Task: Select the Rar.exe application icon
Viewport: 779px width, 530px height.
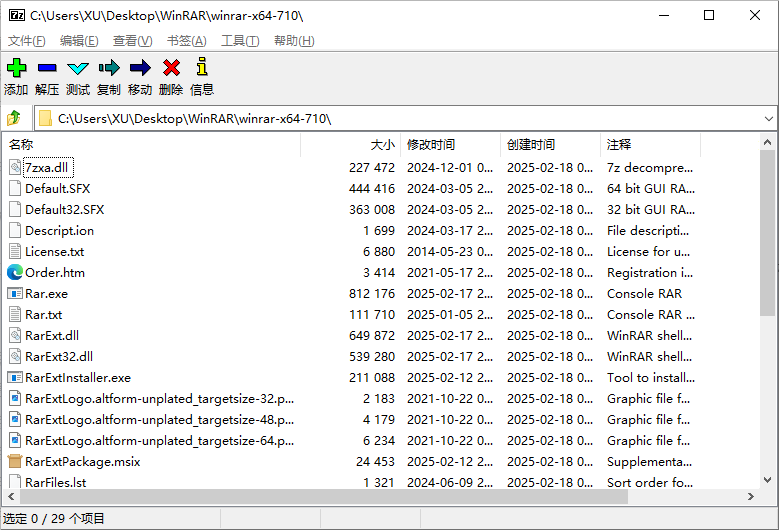Action: click(15, 294)
